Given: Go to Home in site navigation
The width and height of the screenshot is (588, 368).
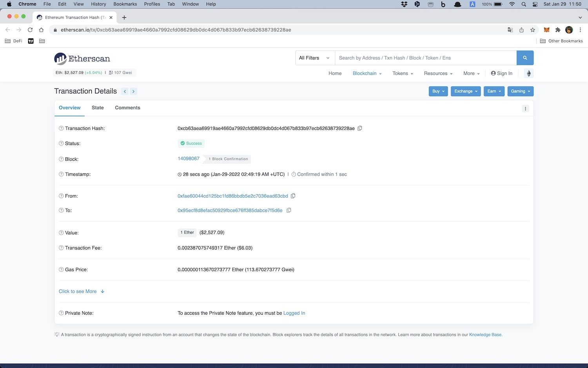Looking at the screenshot, I should [x=335, y=73].
